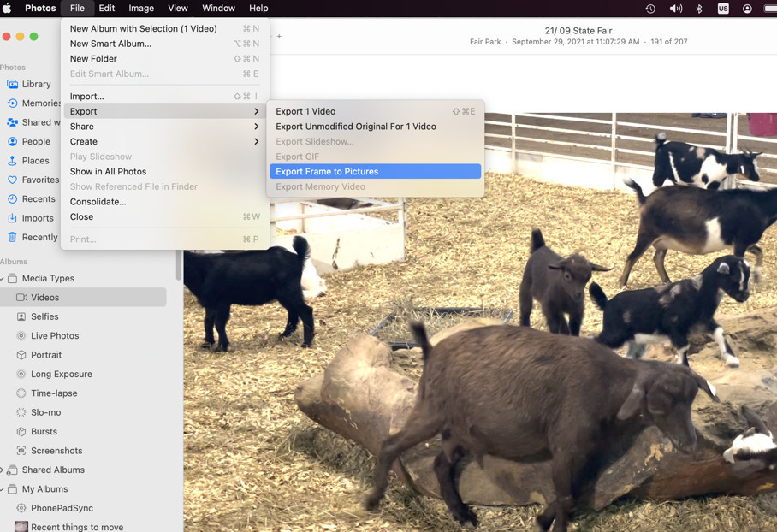Click the add (+) button in the toolbar

279,37
